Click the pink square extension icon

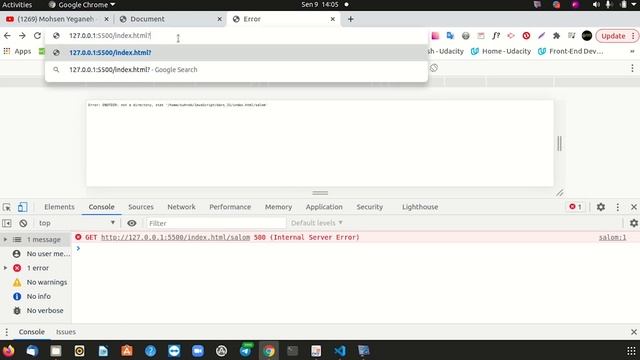435,36
